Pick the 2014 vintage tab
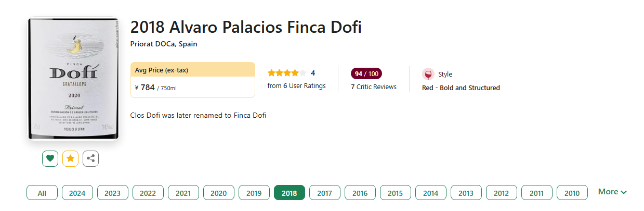 click(431, 193)
